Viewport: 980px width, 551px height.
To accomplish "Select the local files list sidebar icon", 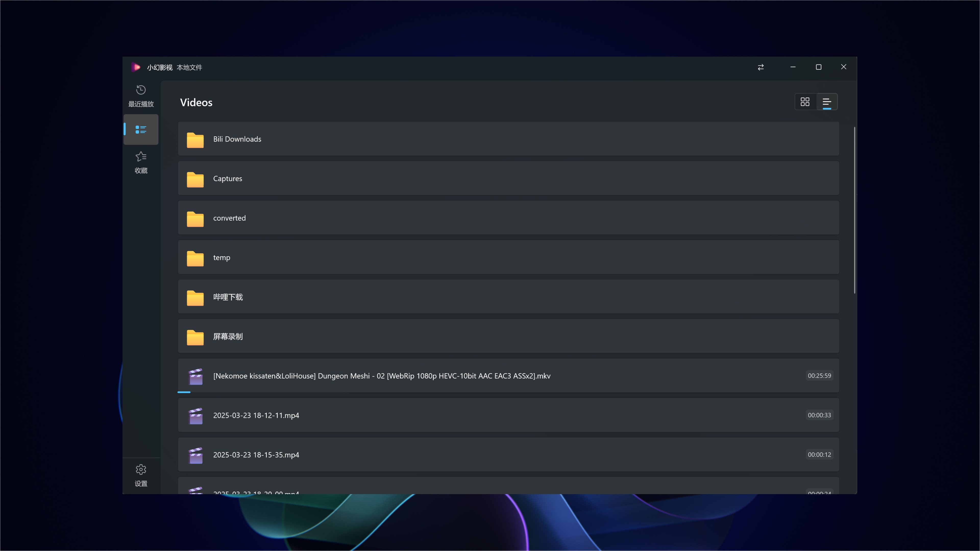I will pos(141,130).
